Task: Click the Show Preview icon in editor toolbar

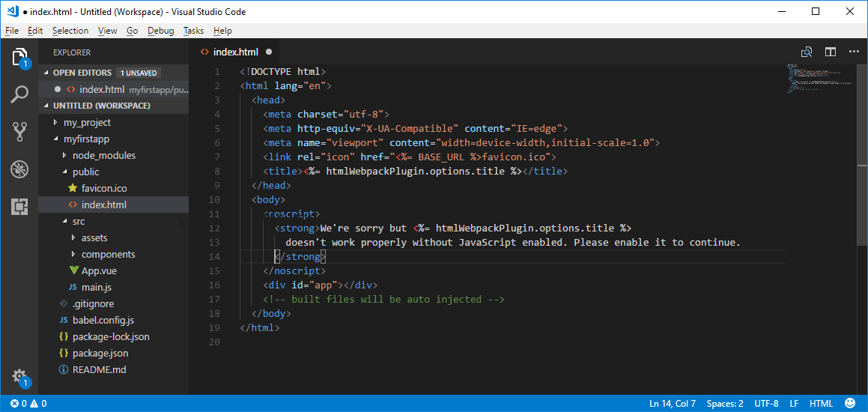Action: 807,52
